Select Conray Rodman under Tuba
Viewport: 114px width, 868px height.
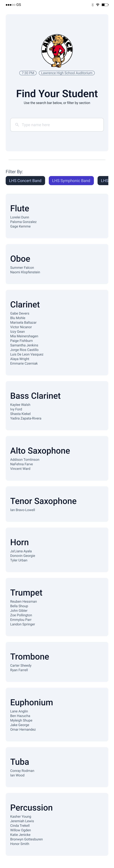point(22,771)
